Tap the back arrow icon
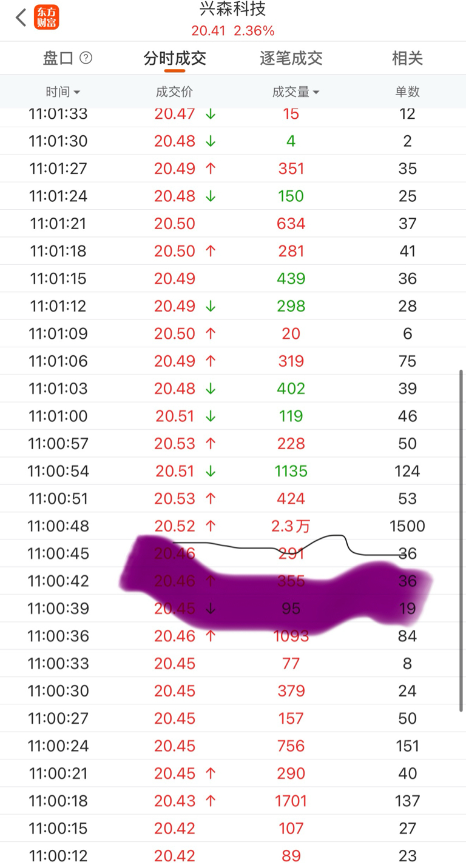Image resolution: width=466 pixels, height=868 pixels. (x=21, y=18)
